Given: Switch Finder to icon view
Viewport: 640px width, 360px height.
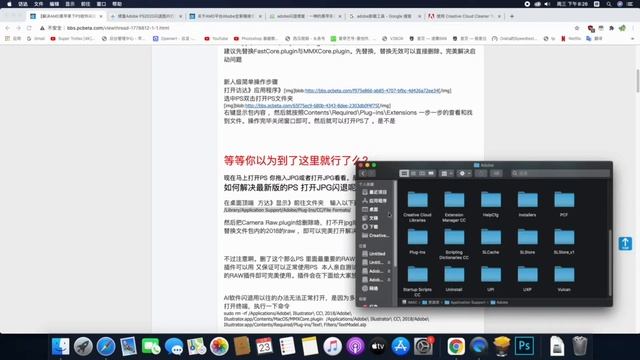Looking at the screenshot, I should (404, 173).
